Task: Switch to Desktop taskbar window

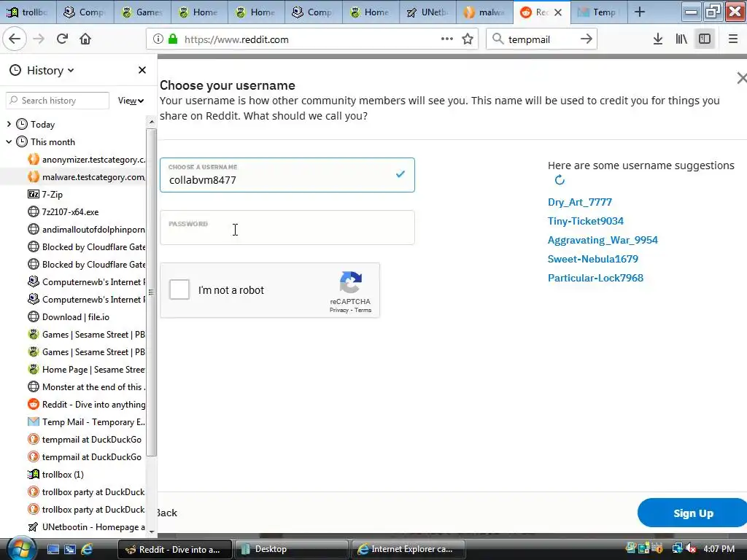Action: tap(292, 549)
